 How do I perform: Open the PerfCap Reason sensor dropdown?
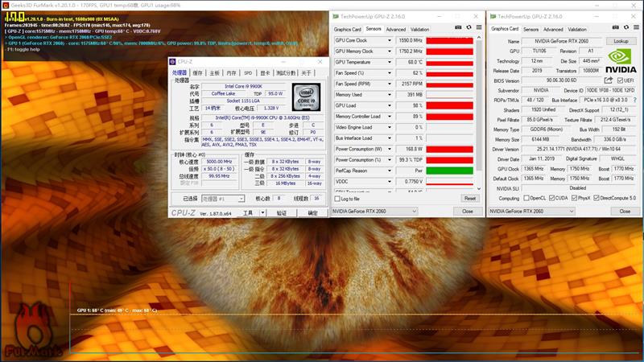390,171
